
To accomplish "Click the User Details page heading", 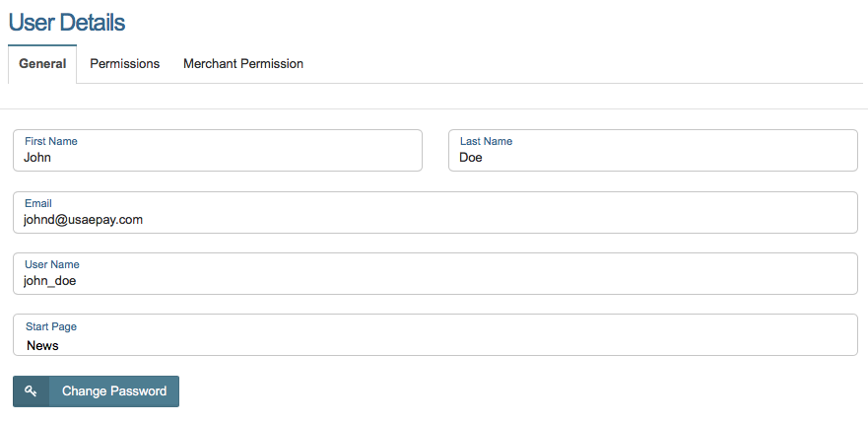I will tap(67, 22).
